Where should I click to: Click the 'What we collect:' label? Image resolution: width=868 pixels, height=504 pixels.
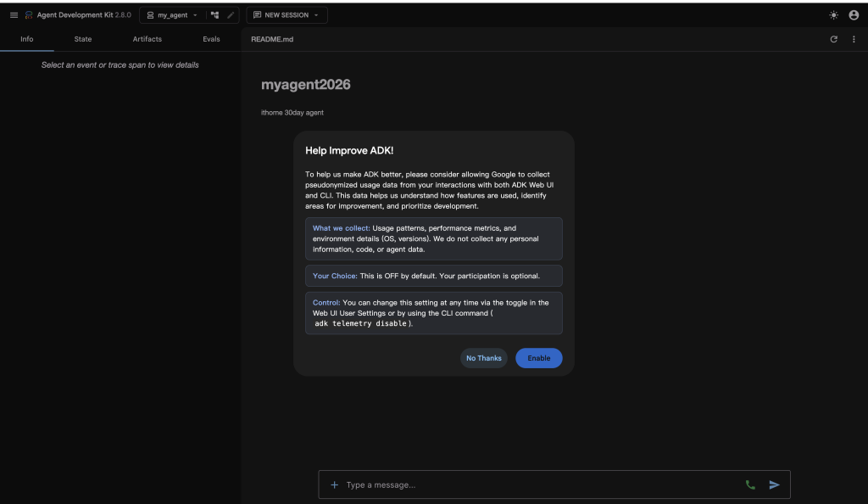(341, 228)
